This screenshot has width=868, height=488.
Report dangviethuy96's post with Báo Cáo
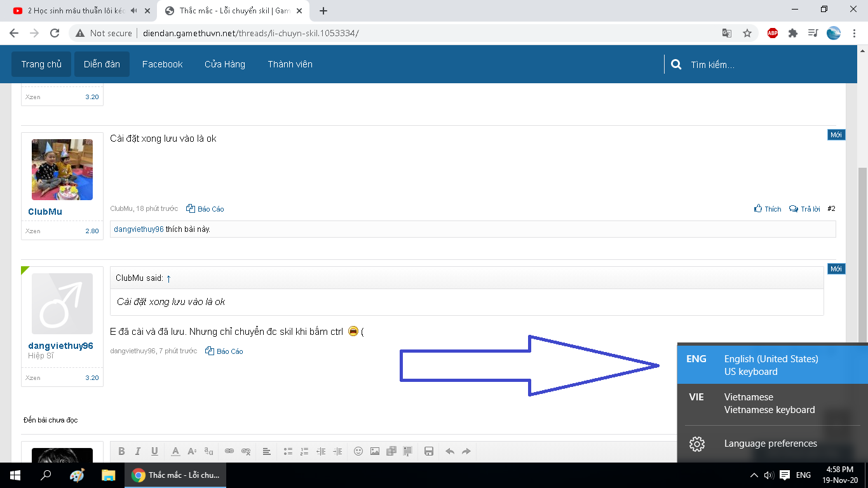pos(224,351)
